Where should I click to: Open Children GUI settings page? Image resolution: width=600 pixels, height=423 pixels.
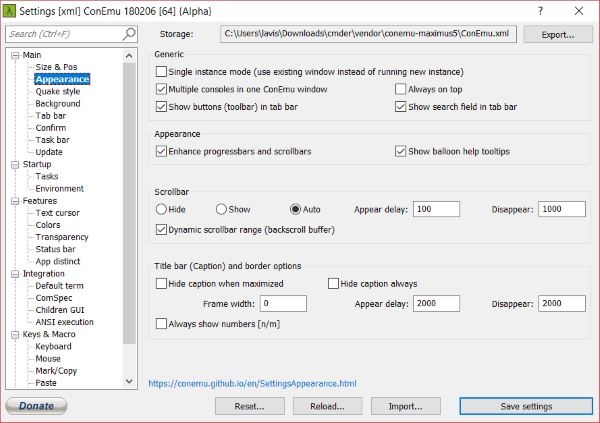click(x=60, y=310)
